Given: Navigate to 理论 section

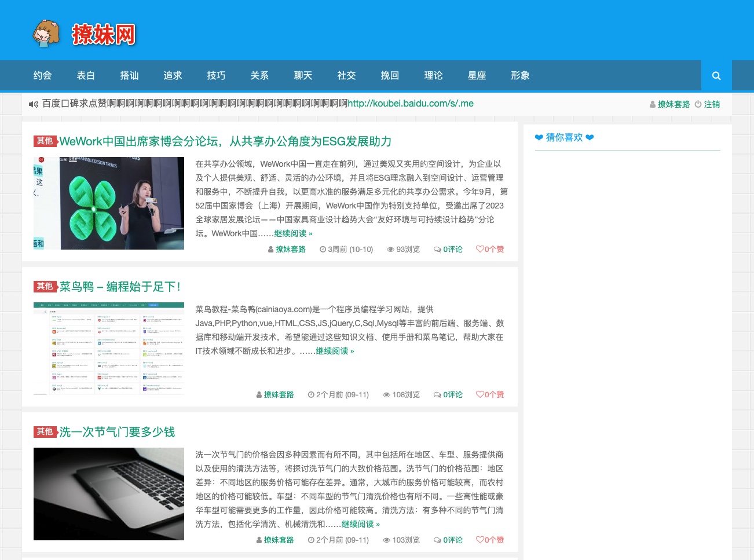Looking at the screenshot, I should click(433, 75).
